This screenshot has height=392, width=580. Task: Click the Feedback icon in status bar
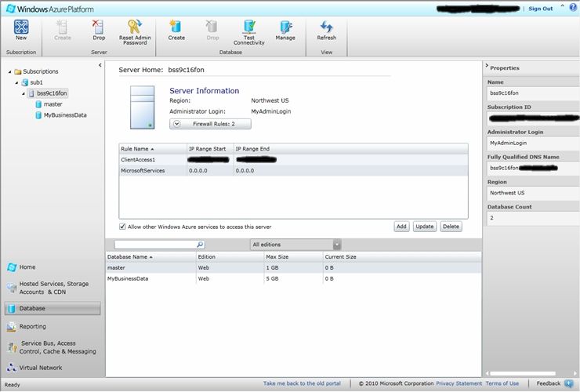click(569, 383)
